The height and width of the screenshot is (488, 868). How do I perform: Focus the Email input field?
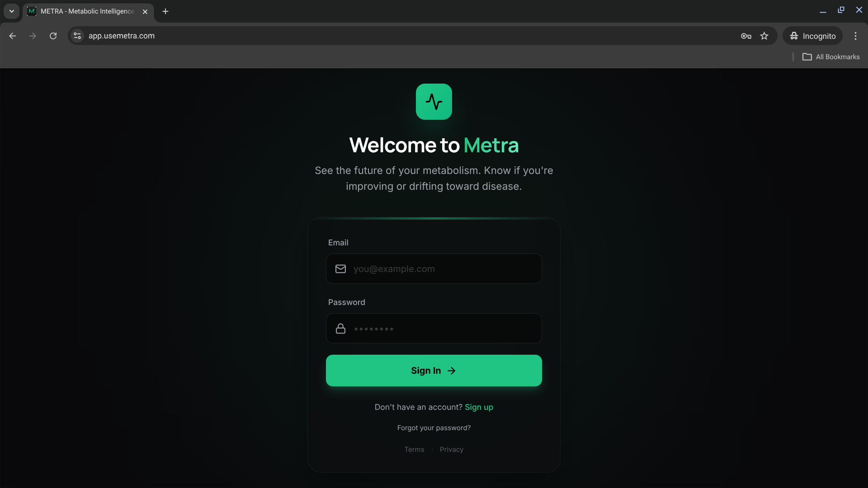(434, 269)
